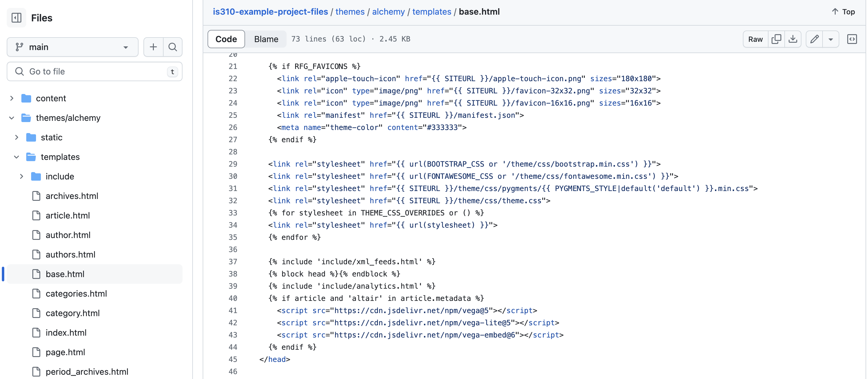Screen dimensions: 868x379
Task: Open the Raw file view
Action: tap(755, 39)
